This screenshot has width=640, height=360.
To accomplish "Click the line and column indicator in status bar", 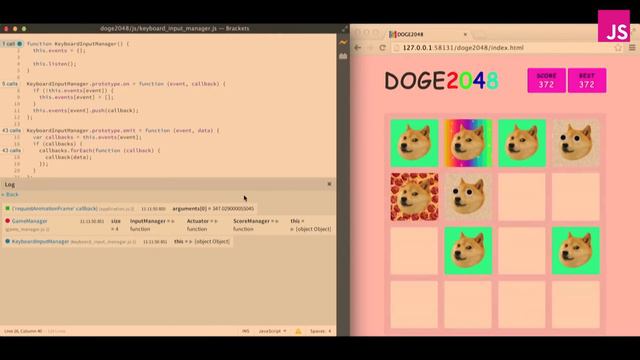I will 23,331.
